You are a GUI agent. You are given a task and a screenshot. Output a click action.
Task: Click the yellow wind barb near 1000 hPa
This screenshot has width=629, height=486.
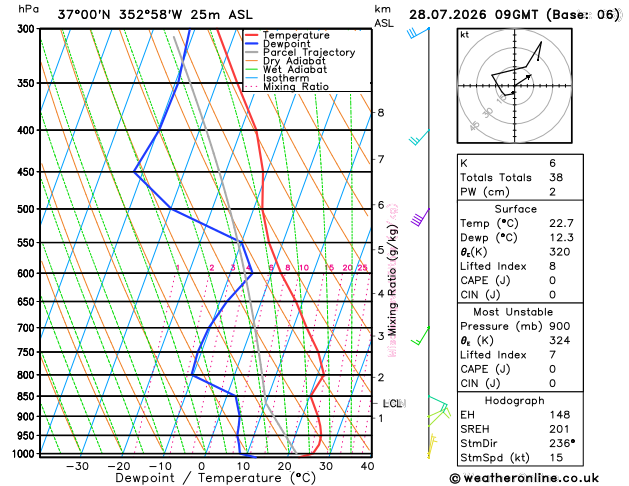pos(432,446)
